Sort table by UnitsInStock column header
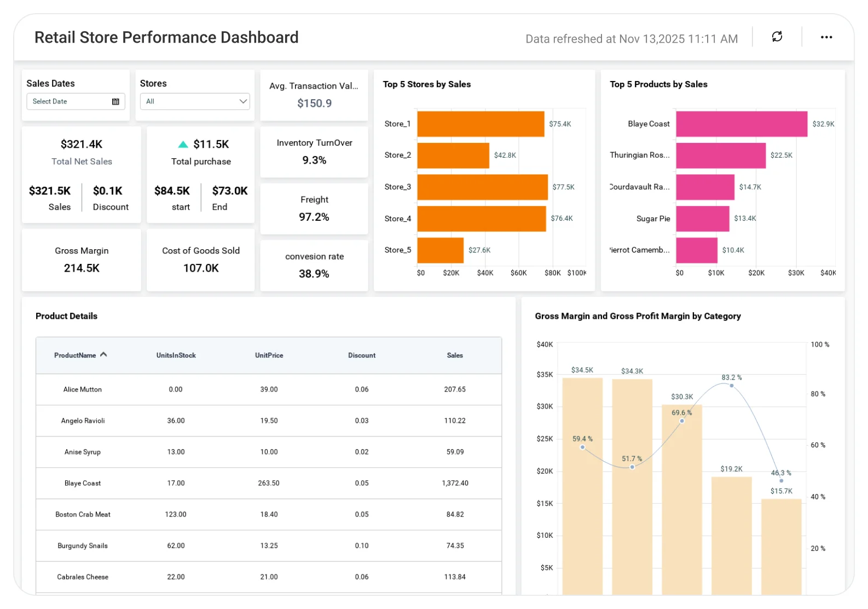This screenshot has width=868, height=609. pos(176,355)
